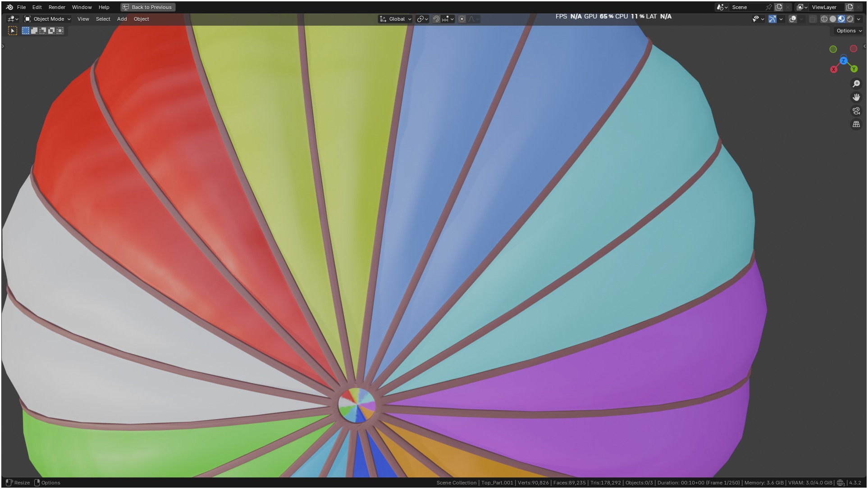The image size is (868, 489).
Task: Toggle Show Gizmo
Action: tap(772, 19)
